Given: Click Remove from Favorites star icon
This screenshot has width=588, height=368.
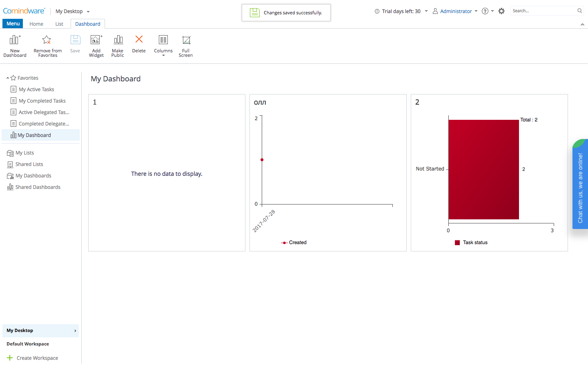Looking at the screenshot, I should tap(47, 40).
